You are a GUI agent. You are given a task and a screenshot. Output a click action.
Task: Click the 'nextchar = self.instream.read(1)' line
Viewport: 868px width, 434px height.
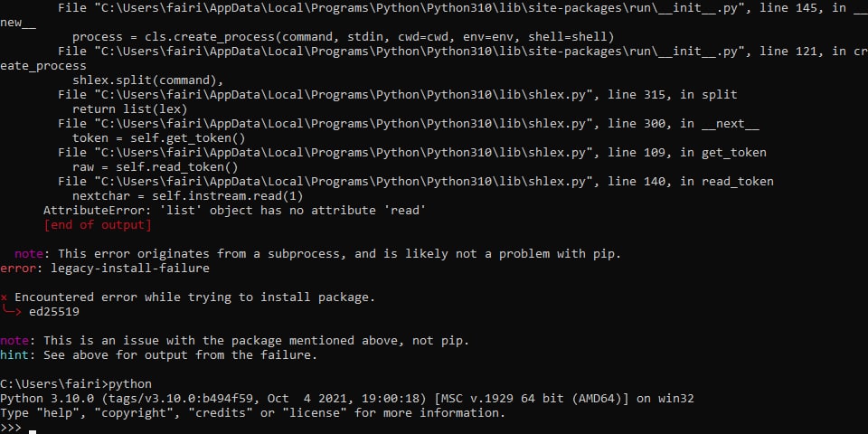tap(188, 196)
